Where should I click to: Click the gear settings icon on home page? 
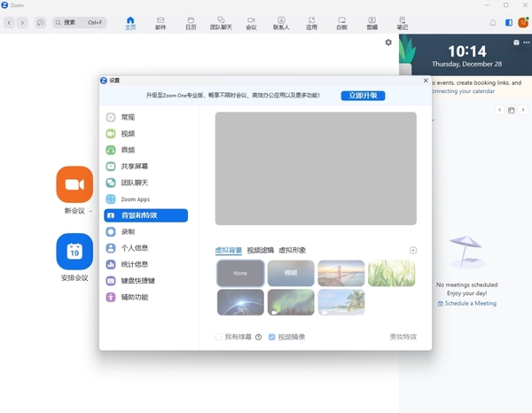click(388, 43)
